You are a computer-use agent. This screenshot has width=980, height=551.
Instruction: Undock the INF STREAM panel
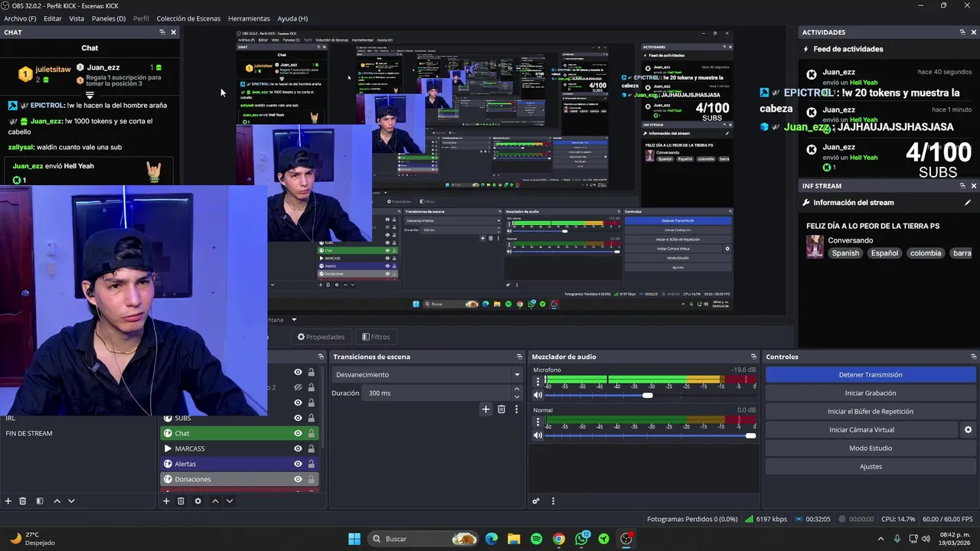point(962,186)
